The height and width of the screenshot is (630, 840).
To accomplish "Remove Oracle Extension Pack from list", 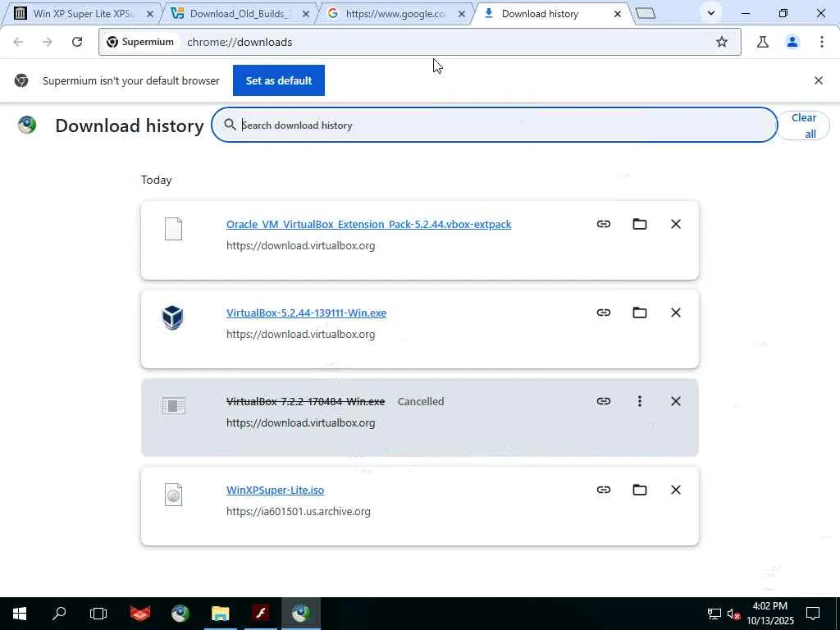I will pos(676,224).
